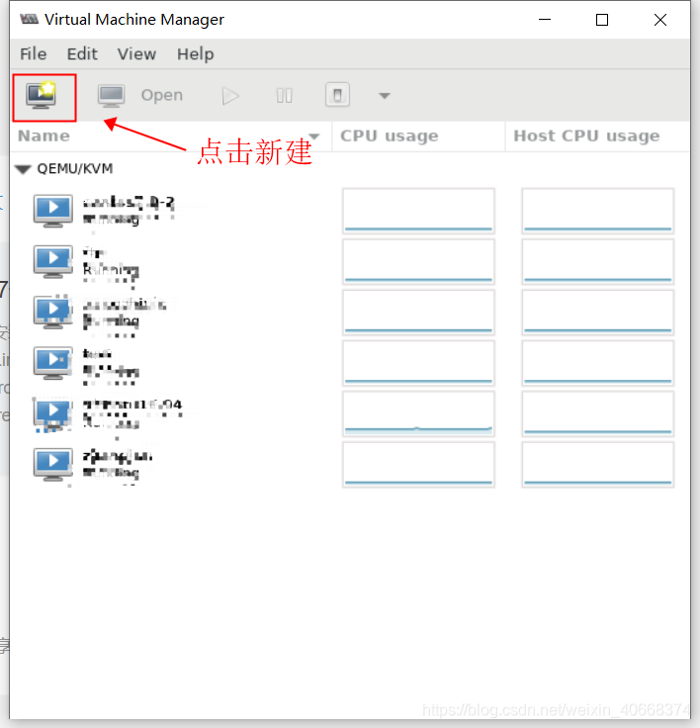The height and width of the screenshot is (728, 700).
Task: Click Host CPU usage graph of last VM
Action: pyautogui.click(x=597, y=464)
